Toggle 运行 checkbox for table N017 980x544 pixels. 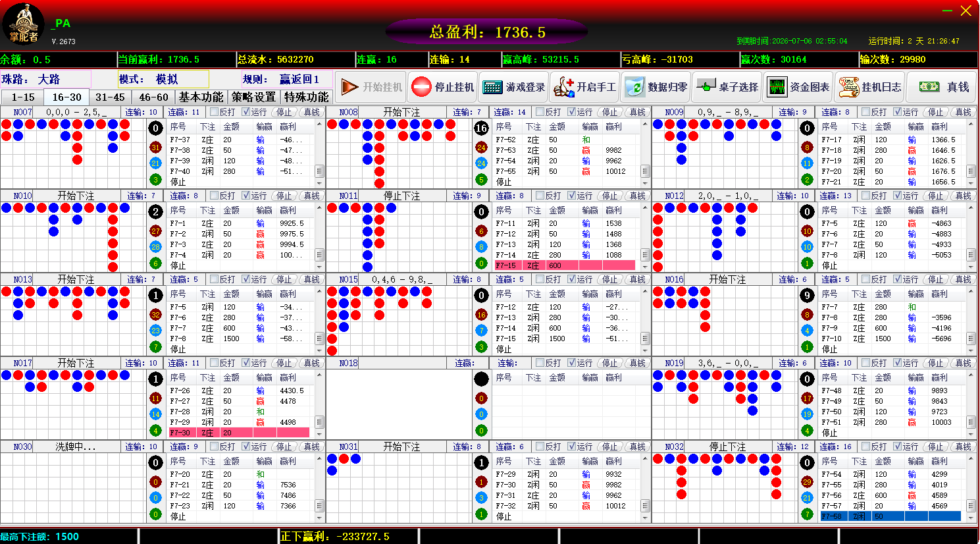[x=245, y=363]
